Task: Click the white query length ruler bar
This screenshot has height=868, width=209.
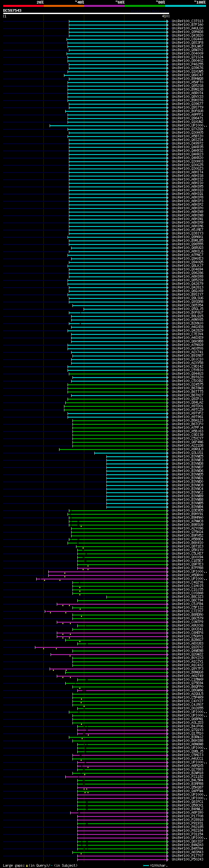Action: coord(86,13)
